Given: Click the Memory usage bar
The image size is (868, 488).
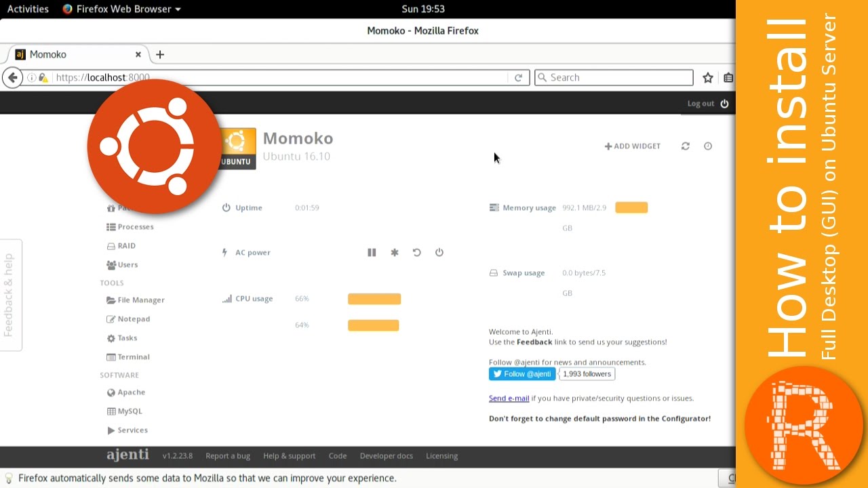Looking at the screenshot, I should click(631, 207).
